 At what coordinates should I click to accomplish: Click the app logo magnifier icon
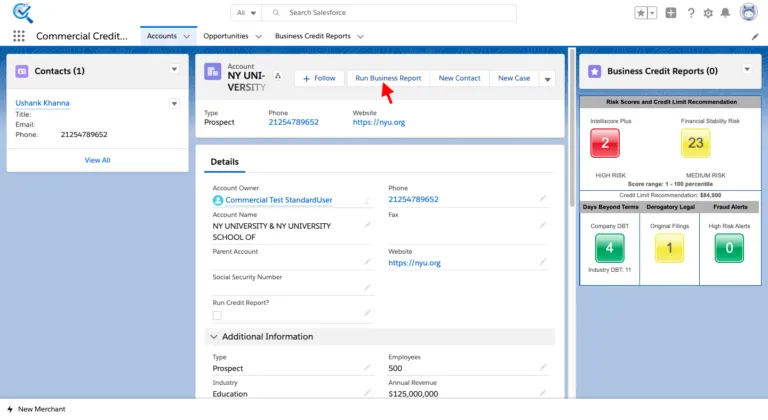23,13
